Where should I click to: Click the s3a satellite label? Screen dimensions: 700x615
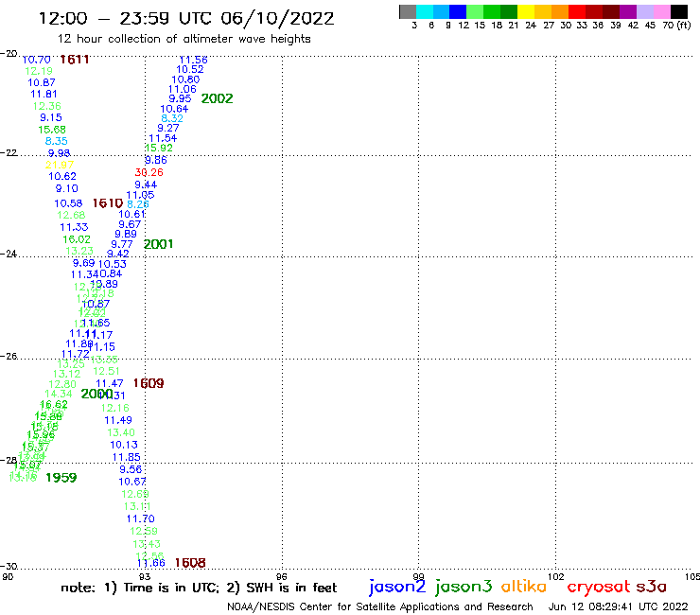pyautogui.click(x=651, y=587)
